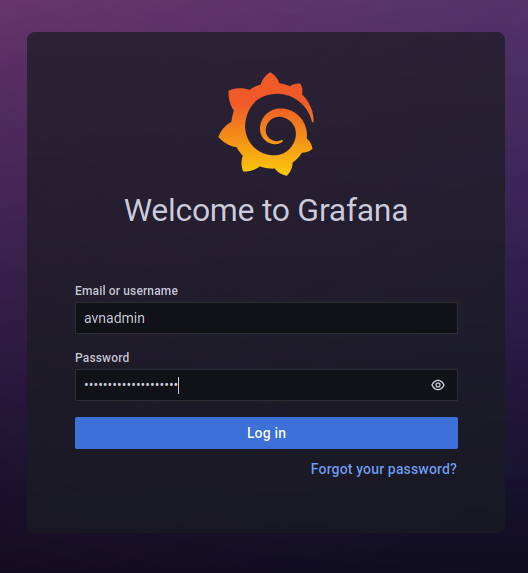
Task: Click the Log in button
Action: click(266, 433)
